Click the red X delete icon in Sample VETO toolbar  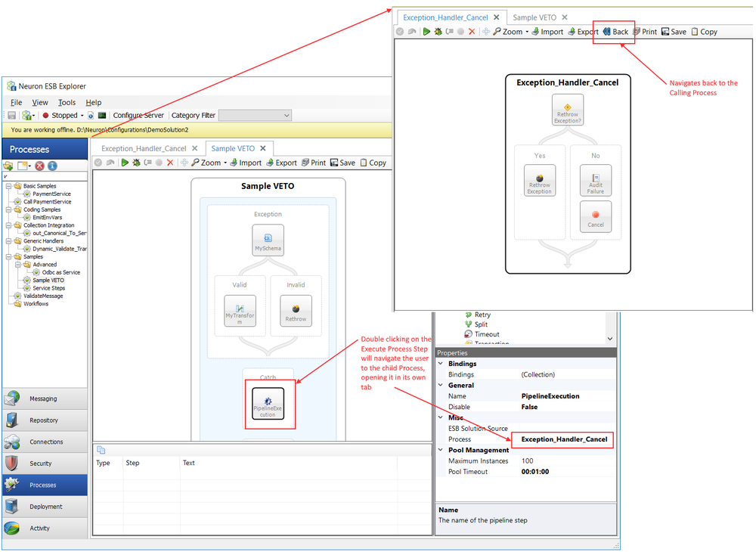click(x=170, y=163)
